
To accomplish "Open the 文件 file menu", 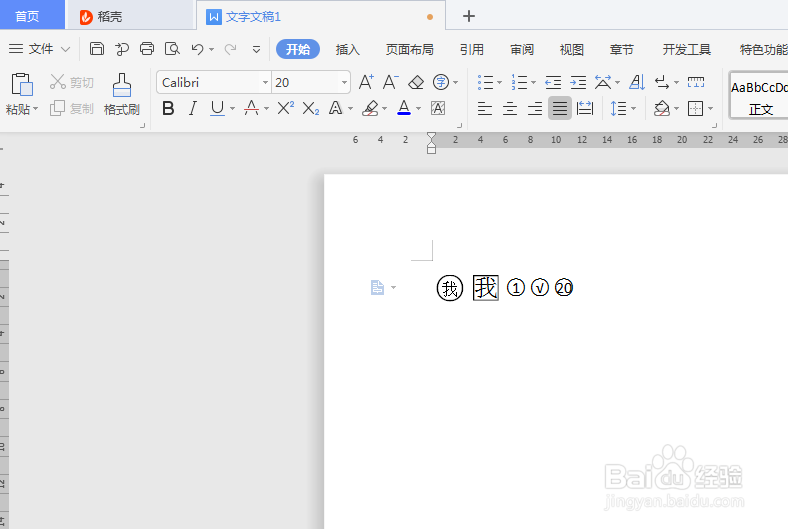I will click(39, 49).
